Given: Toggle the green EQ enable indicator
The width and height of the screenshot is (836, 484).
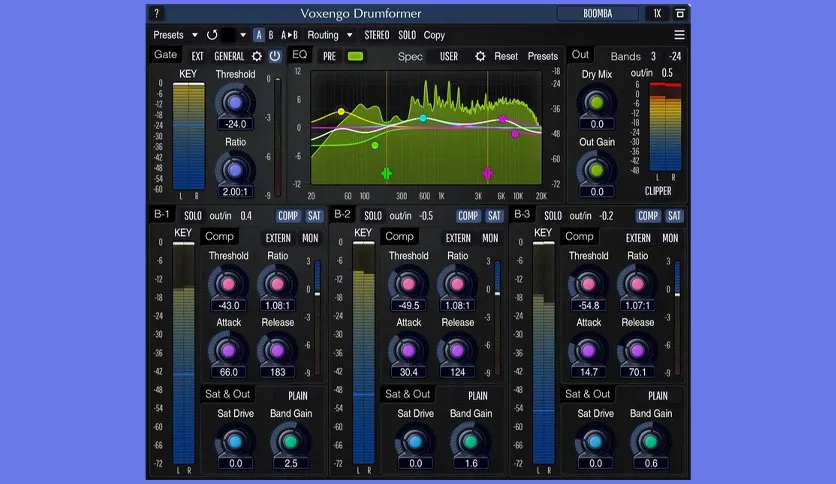Looking at the screenshot, I should (355, 56).
